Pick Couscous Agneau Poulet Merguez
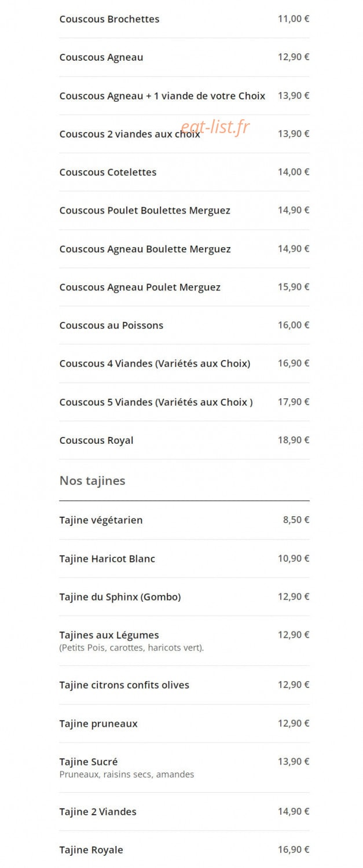 point(184,287)
